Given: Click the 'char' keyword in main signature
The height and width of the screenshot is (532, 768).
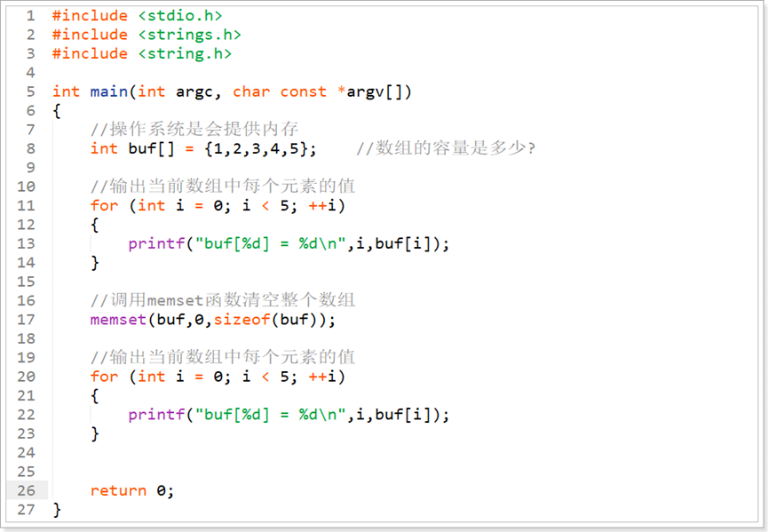Looking at the screenshot, I should (251, 91).
